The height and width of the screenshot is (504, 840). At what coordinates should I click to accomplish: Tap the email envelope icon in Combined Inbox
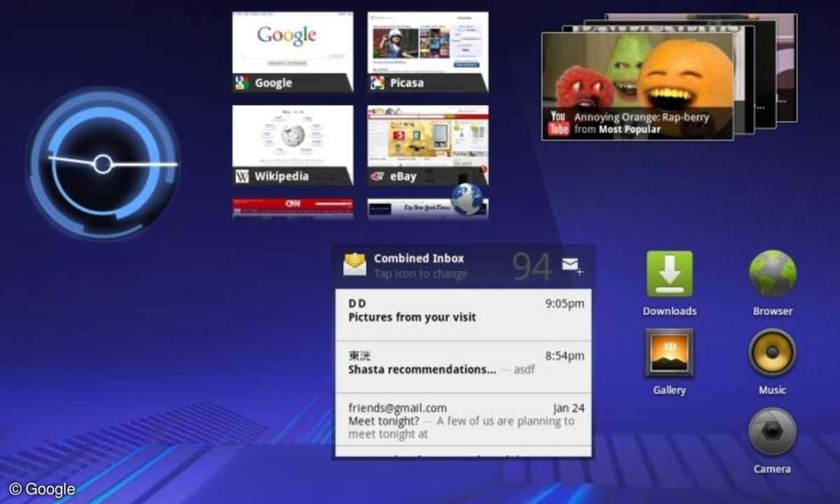355,265
